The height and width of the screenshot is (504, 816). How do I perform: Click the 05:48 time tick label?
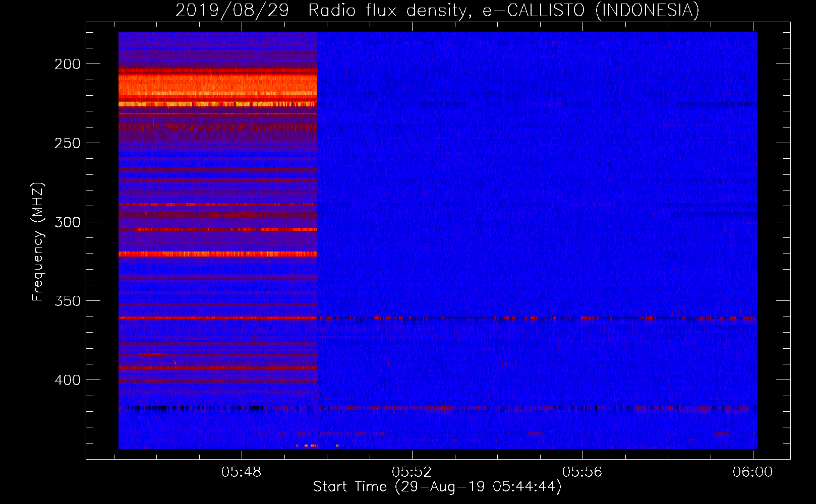tap(242, 472)
